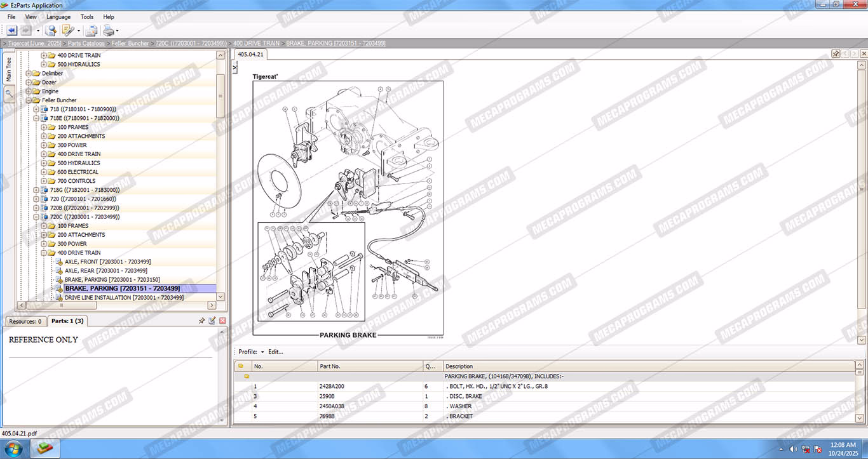Click the blue Back navigation arrow

point(11,30)
